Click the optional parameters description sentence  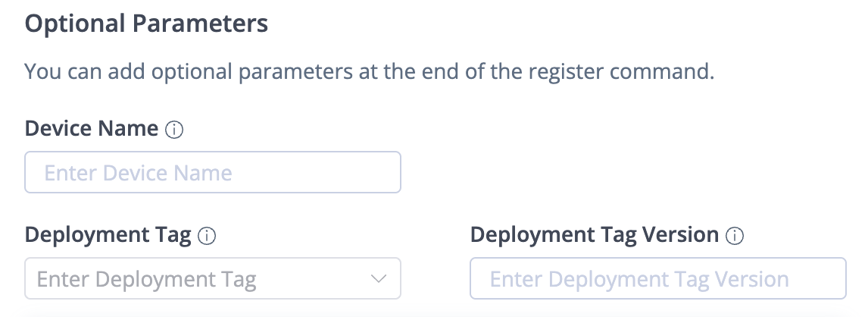pos(370,72)
